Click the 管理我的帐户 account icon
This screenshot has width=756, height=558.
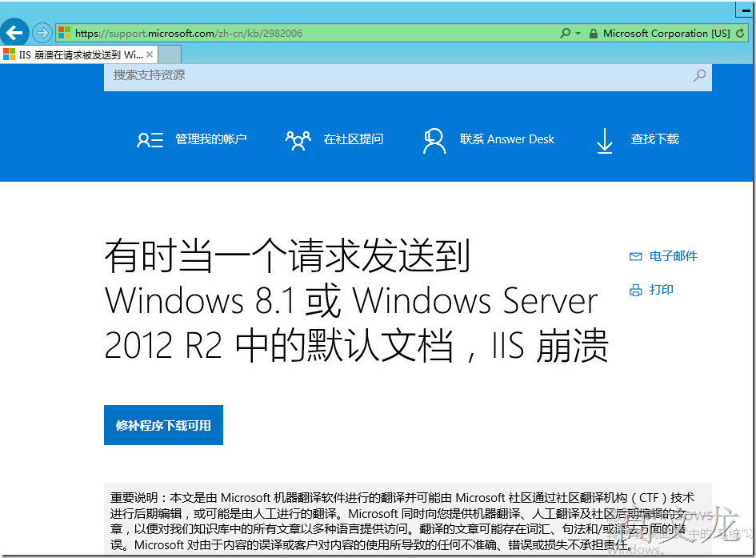click(150, 140)
